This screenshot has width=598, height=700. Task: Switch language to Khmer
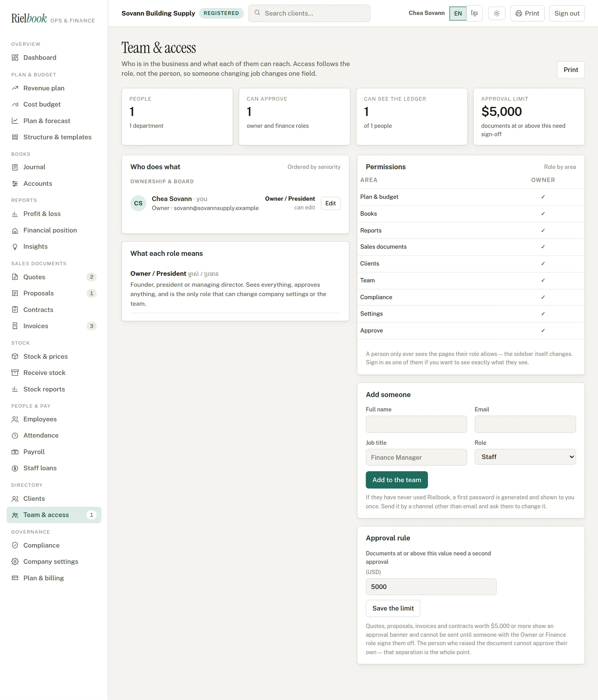coord(474,13)
